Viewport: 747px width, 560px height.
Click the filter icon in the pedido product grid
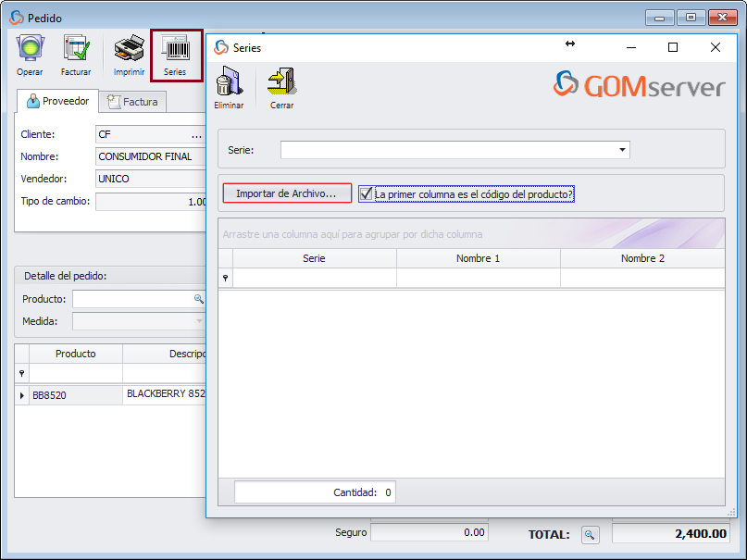(x=20, y=372)
